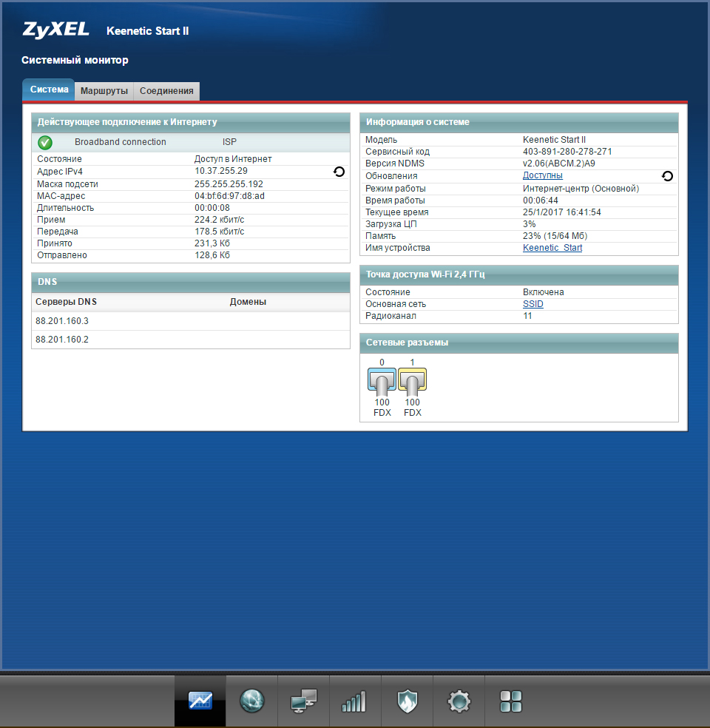
Task: Click the ZyXEL logo
Action: pos(55,30)
